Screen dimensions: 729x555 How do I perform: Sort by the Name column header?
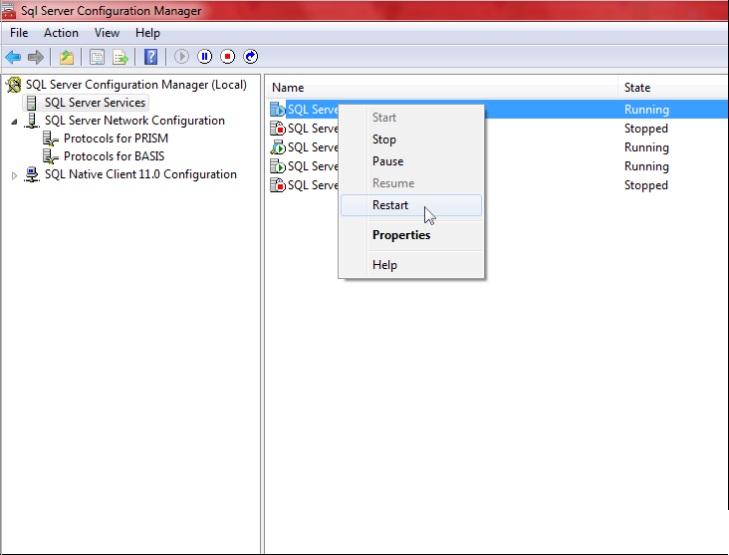(x=442, y=88)
